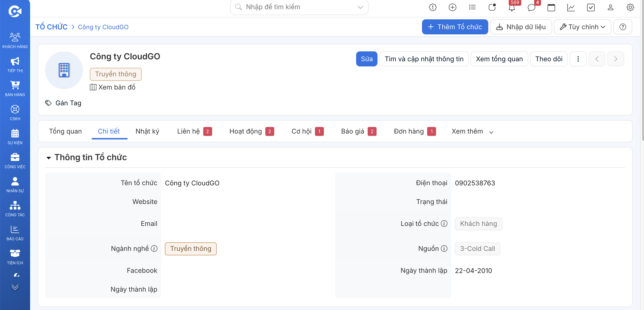The image size is (644, 310).
Task: Expand the search box dropdown chevron
Action: click(x=360, y=7)
